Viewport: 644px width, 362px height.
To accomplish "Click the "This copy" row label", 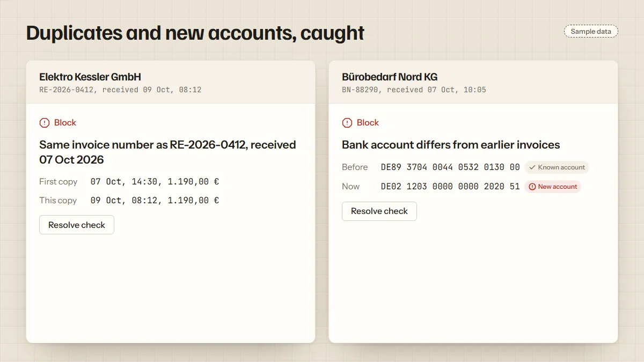I will tap(58, 201).
